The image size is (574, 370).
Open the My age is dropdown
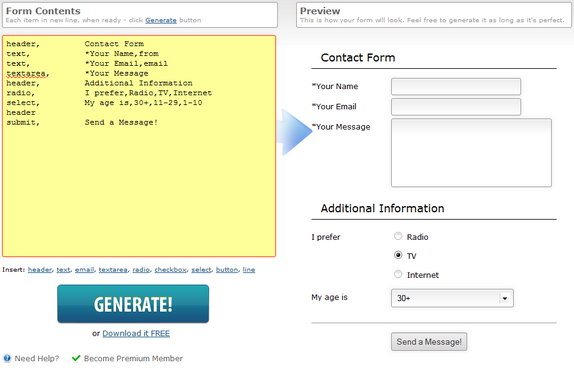point(452,298)
